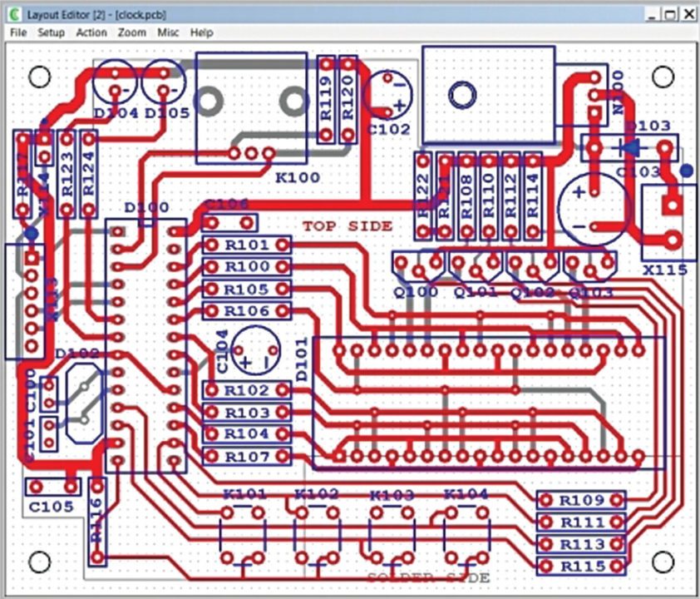Select capacitor C104 footprint
Screen dimensions: 700x599
tap(255, 349)
